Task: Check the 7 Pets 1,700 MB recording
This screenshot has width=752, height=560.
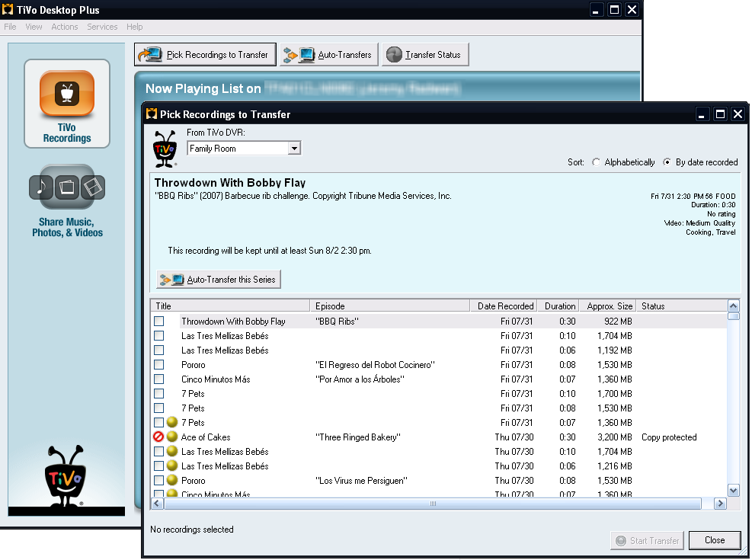Action: (x=158, y=394)
